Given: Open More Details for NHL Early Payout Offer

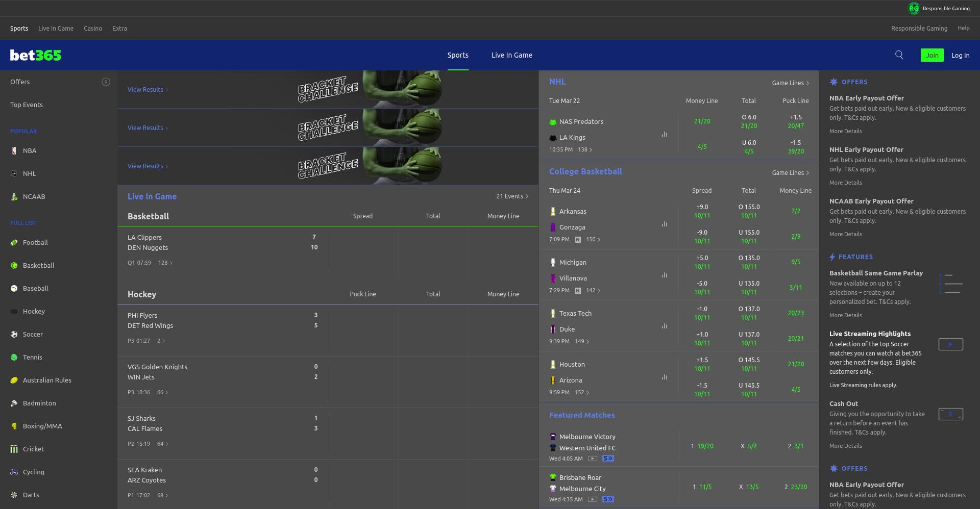Looking at the screenshot, I should coord(845,183).
